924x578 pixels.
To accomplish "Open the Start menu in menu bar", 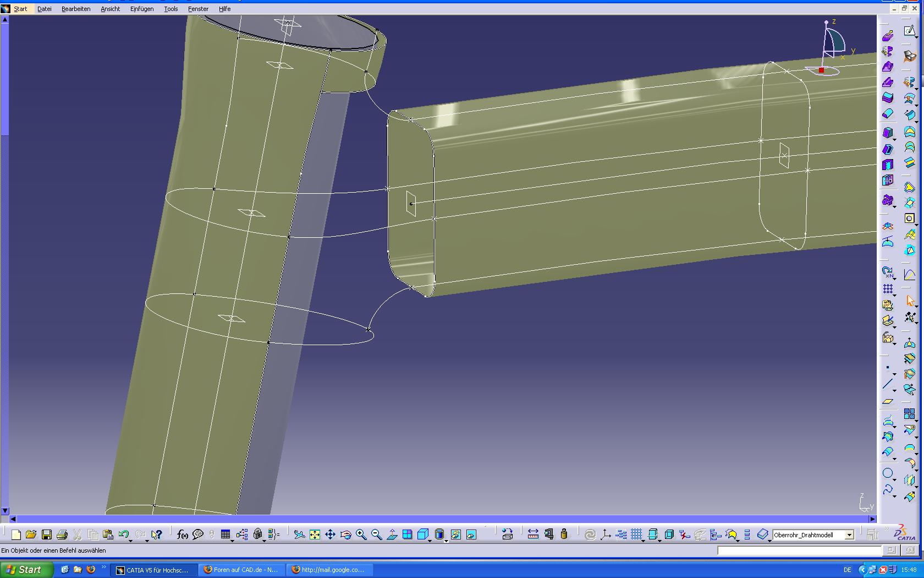I will tap(20, 9).
